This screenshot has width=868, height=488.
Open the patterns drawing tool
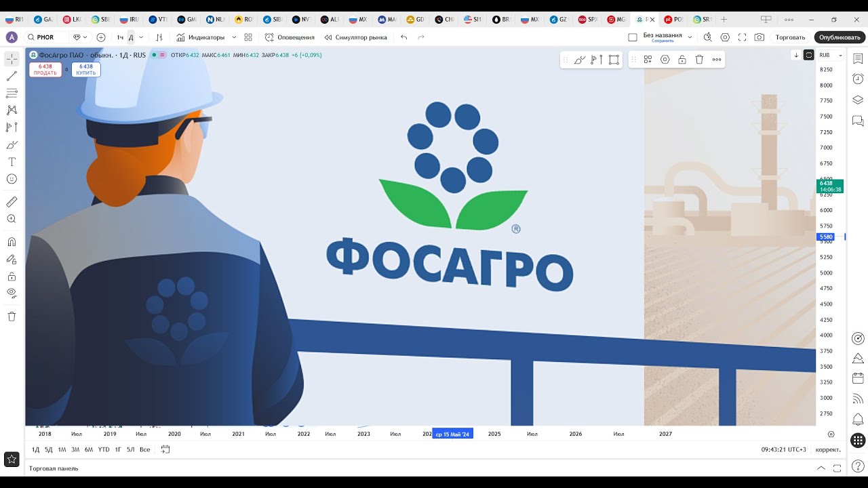[x=12, y=110]
